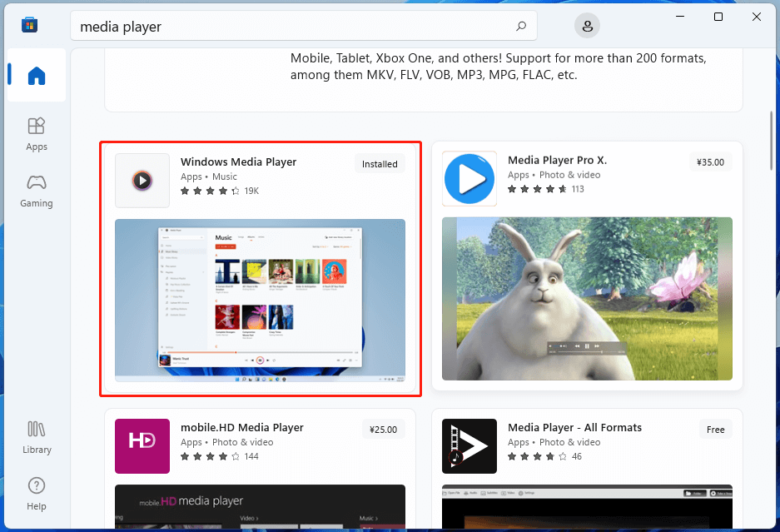The image size is (780, 532).
Task: Open Media Player Pro X. bunny screenshot
Action: (x=587, y=299)
